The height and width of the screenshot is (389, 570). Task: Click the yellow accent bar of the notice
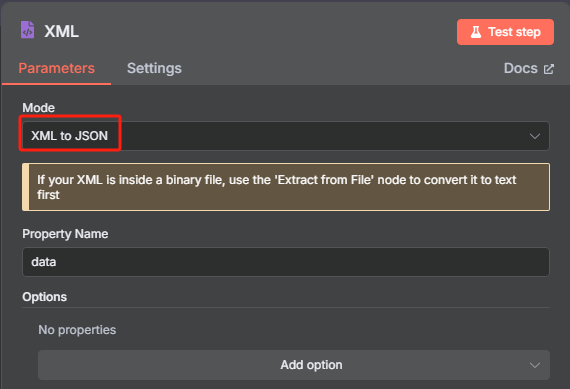[25, 187]
